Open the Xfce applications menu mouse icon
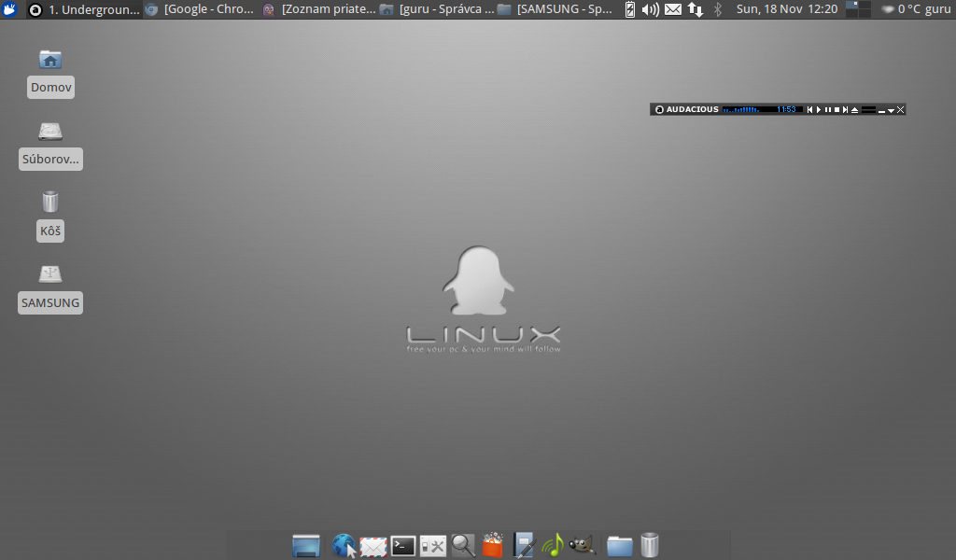 (9, 9)
